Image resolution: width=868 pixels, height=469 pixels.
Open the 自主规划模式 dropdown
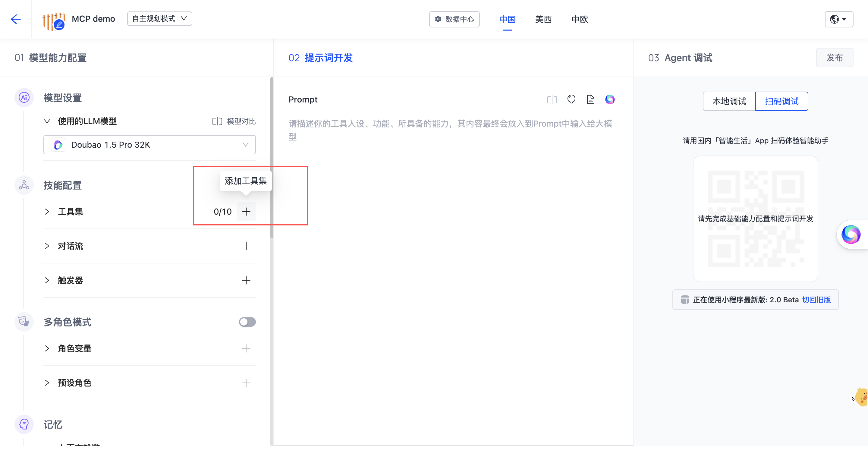[x=159, y=19]
